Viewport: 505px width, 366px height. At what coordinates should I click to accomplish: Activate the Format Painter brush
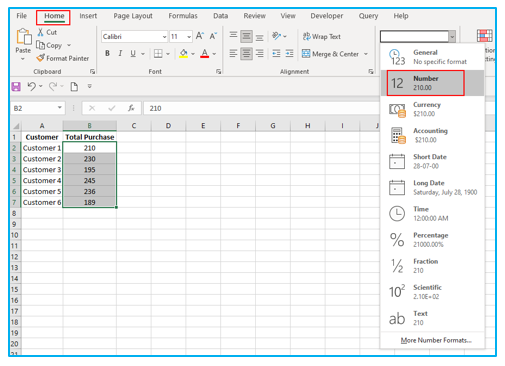click(x=40, y=58)
